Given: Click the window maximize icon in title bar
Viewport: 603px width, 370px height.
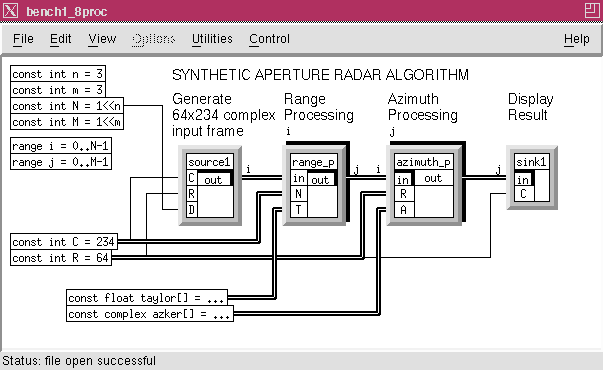Looking at the screenshot, I should [592, 10].
